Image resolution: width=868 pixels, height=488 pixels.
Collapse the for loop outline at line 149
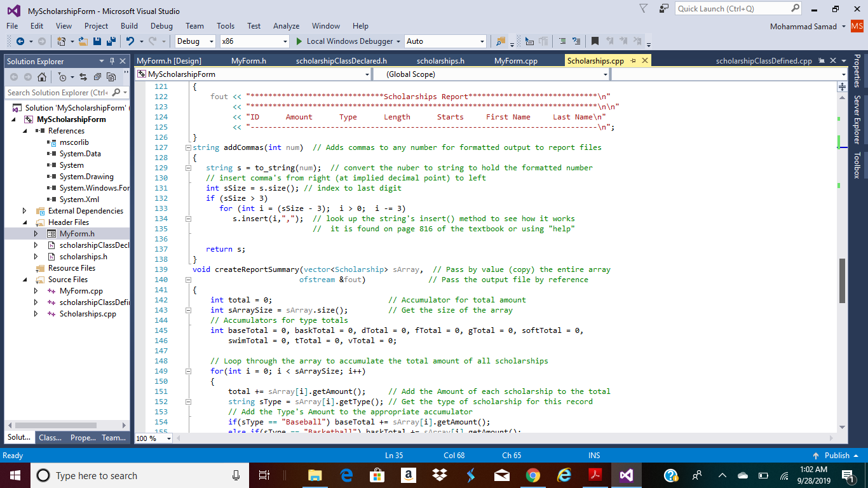coord(188,371)
